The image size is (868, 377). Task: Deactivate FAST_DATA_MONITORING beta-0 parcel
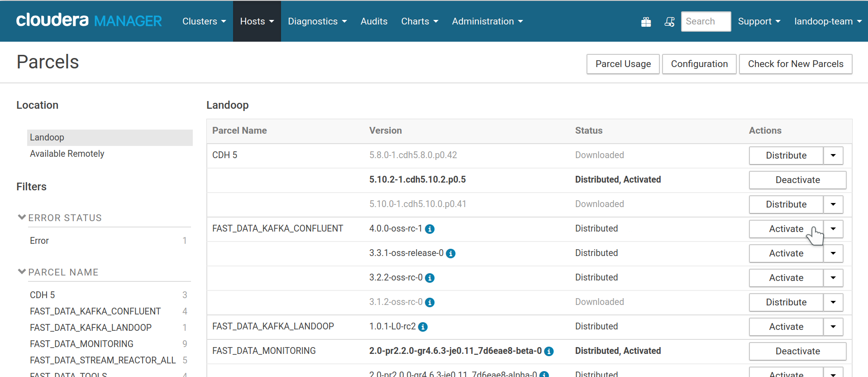(x=797, y=351)
